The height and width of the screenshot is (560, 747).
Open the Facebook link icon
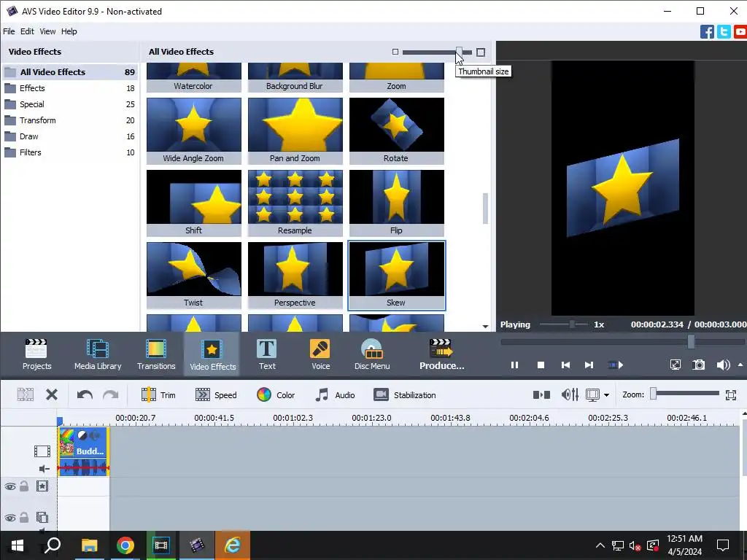(x=707, y=32)
